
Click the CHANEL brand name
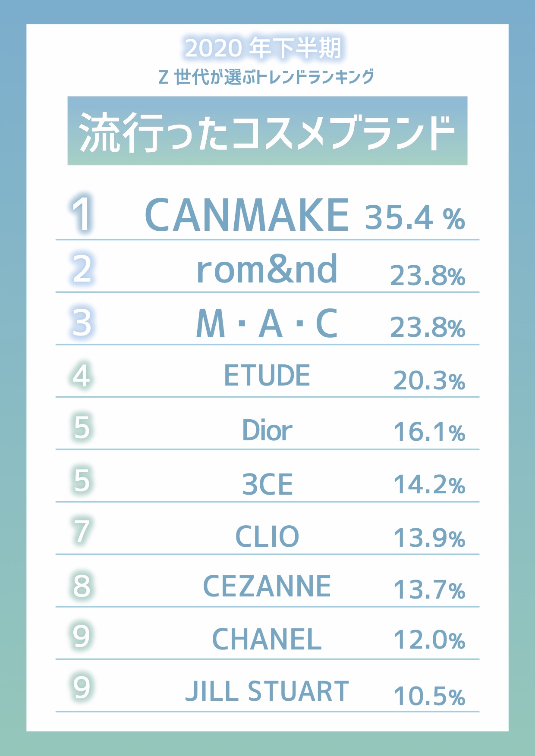coord(267,639)
